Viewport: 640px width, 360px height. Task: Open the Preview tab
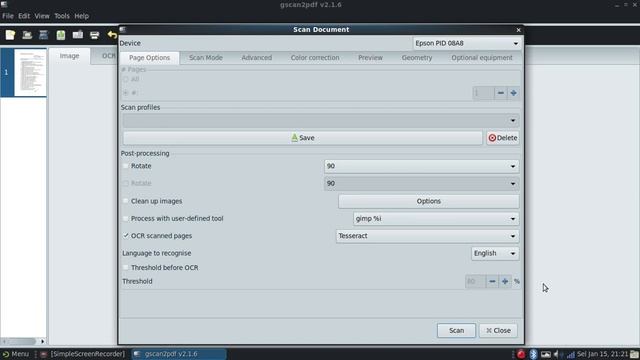pyautogui.click(x=371, y=58)
